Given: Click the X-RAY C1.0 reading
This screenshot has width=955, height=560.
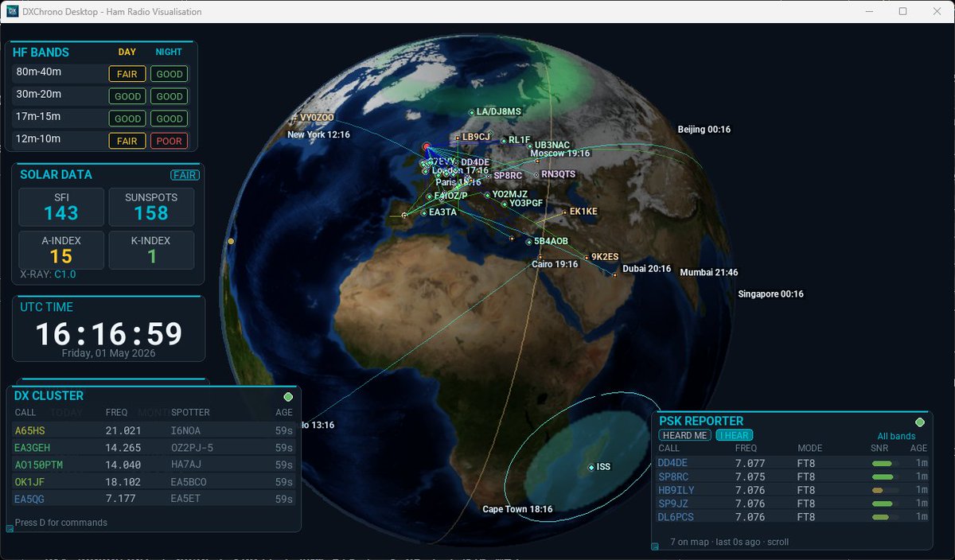Looking at the screenshot, I should [x=48, y=274].
